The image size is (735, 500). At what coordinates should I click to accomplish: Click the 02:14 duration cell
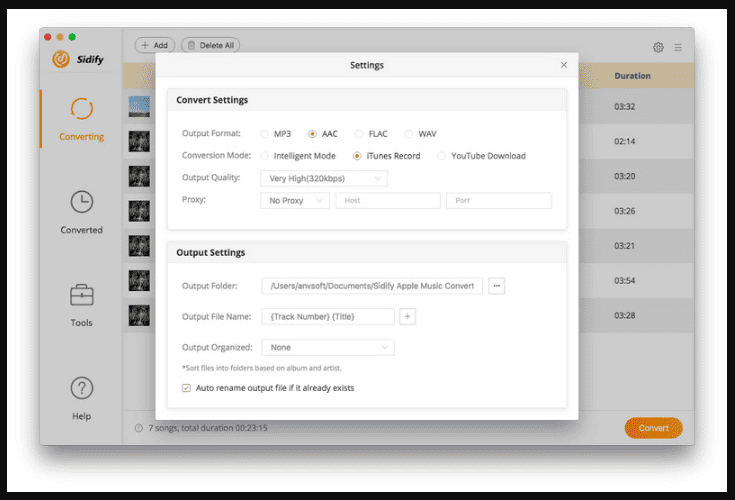624,142
